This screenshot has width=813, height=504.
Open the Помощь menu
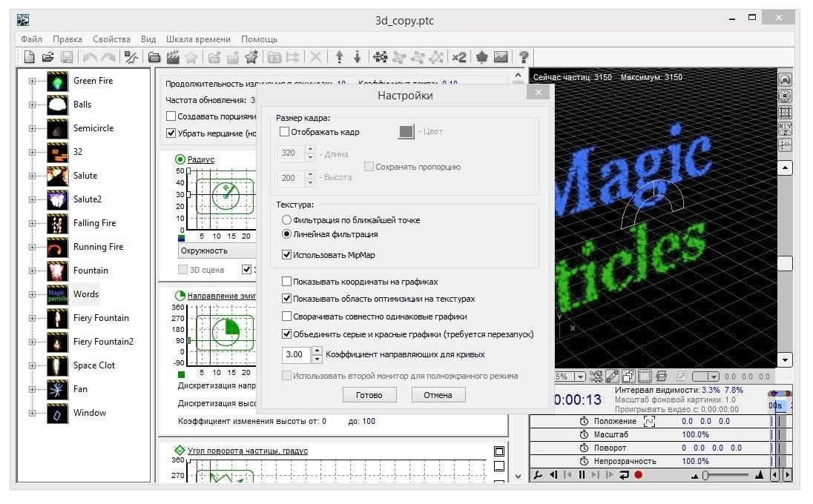coord(259,39)
